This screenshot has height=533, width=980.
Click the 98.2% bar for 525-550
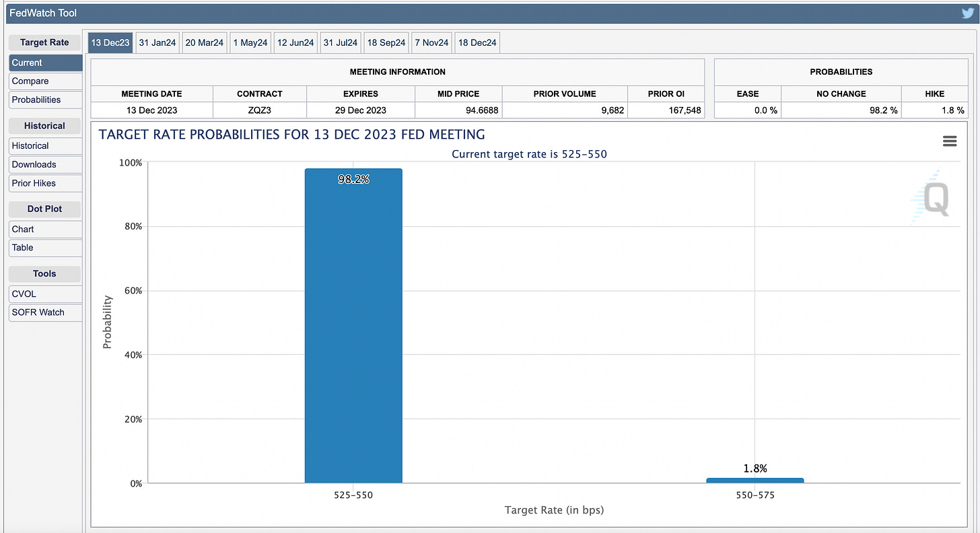353,326
